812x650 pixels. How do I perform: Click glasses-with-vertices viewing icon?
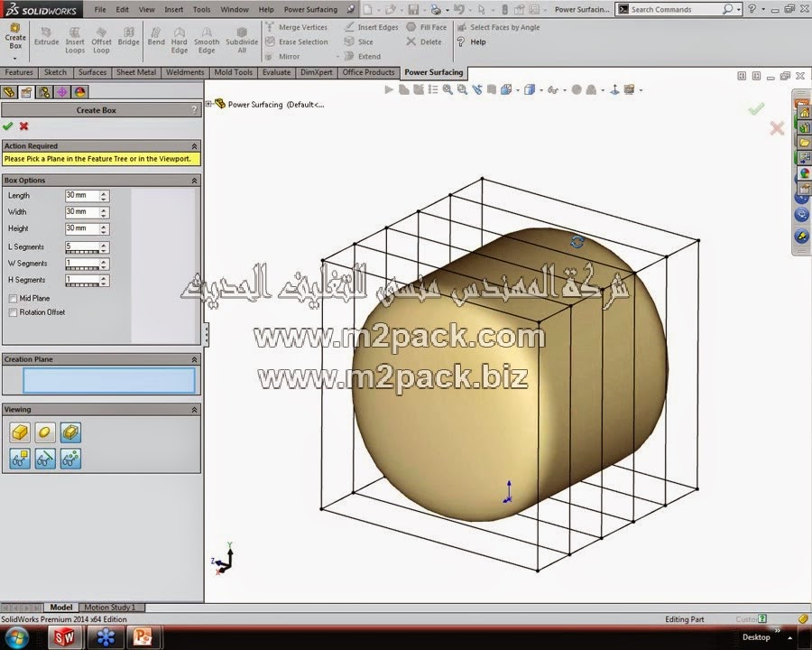[70, 459]
